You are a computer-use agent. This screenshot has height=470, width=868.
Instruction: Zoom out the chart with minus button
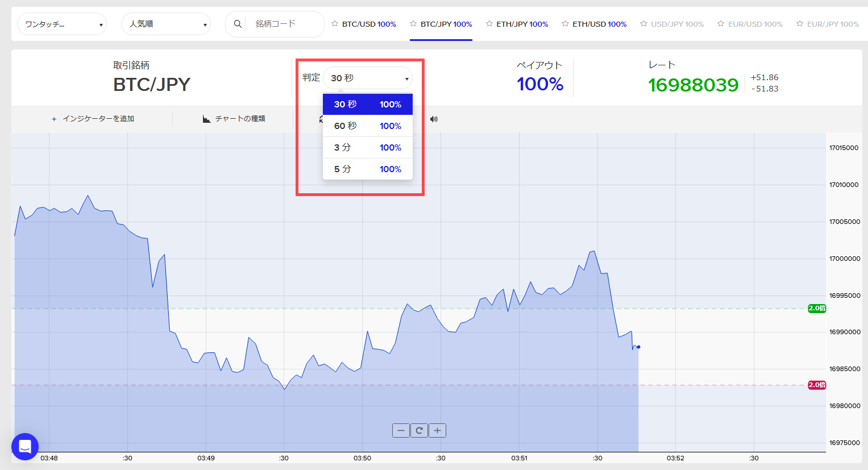[401, 431]
